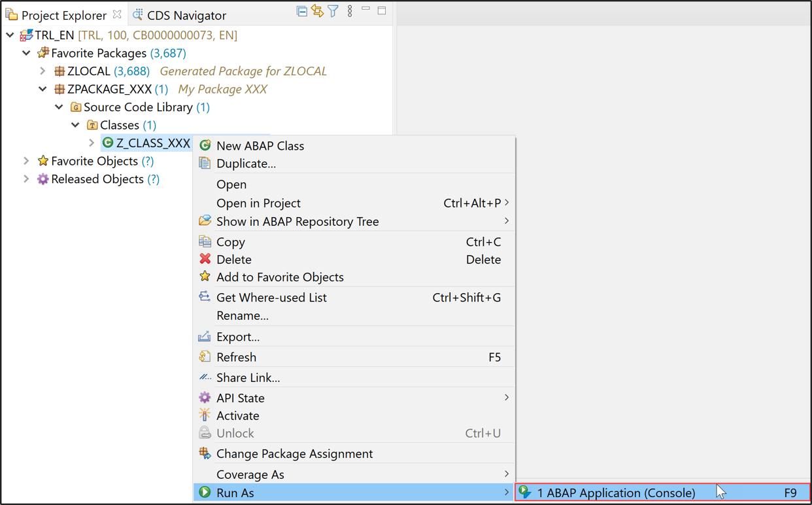The width and height of the screenshot is (812, 505).
Task: Choose New ABAP Class from context menu
Action: click(354, 146)
